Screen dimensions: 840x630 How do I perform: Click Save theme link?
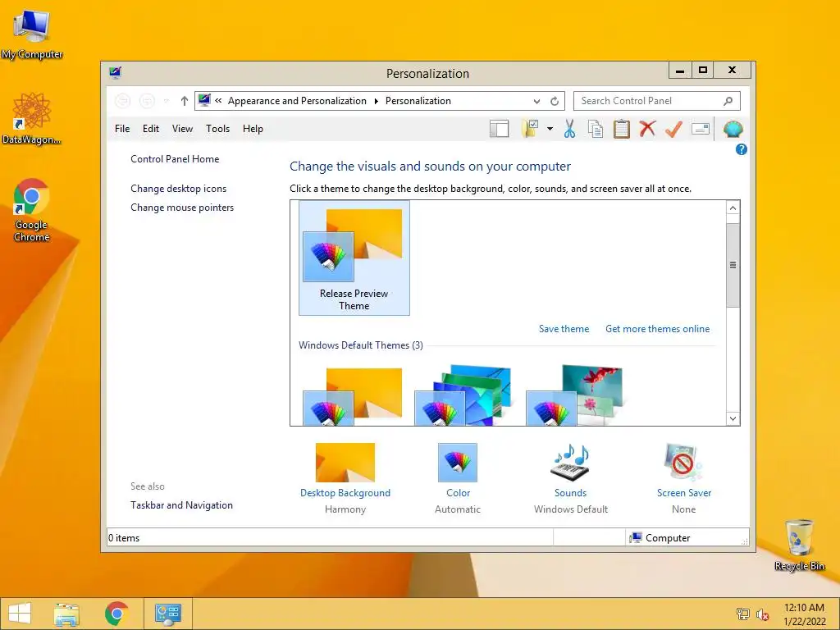pos(564,329)
